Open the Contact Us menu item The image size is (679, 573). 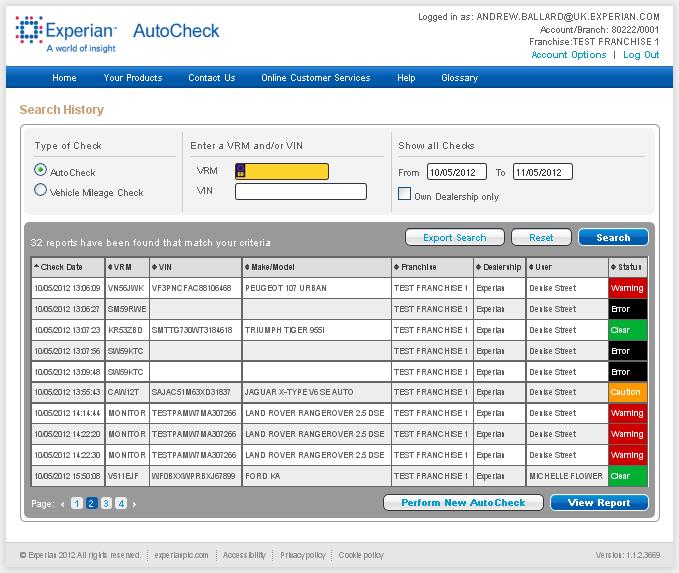tap(212, 78)
